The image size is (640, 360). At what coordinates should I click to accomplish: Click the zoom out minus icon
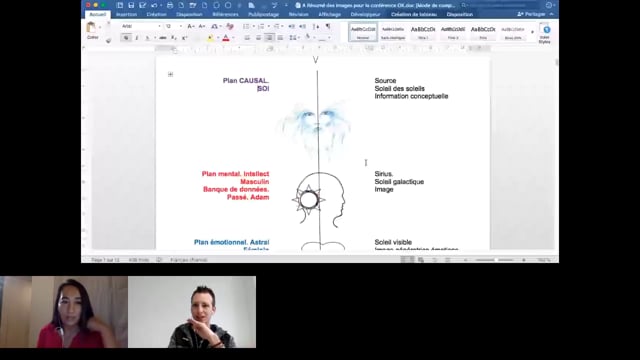click(465, 260)
